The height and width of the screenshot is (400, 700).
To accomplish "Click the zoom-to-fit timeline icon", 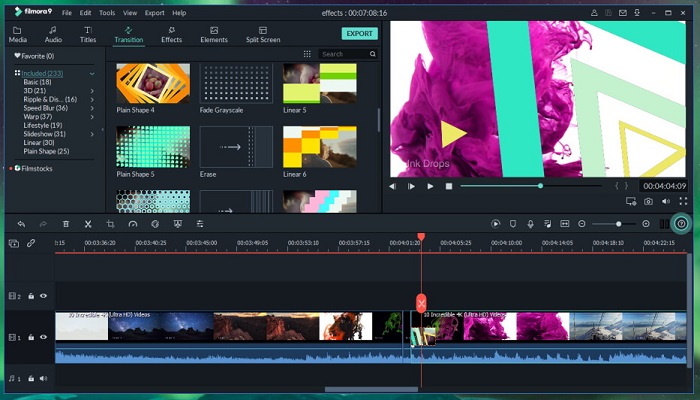I will [565, 224].
